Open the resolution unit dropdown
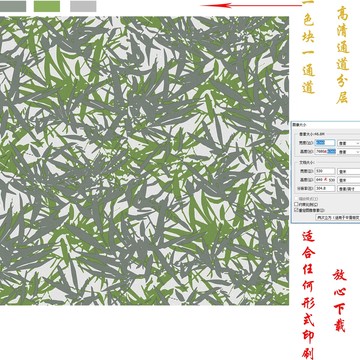This screenshot has height=360, width=360. click(x=349, y=189)
